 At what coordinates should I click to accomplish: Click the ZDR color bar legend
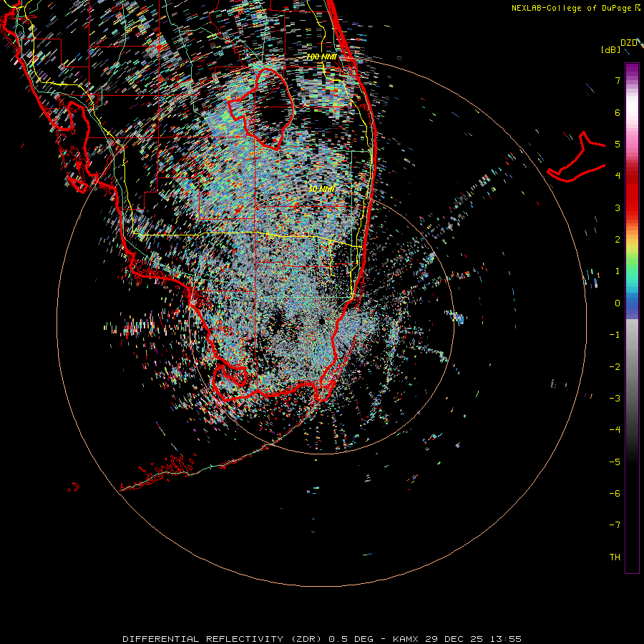632,318
